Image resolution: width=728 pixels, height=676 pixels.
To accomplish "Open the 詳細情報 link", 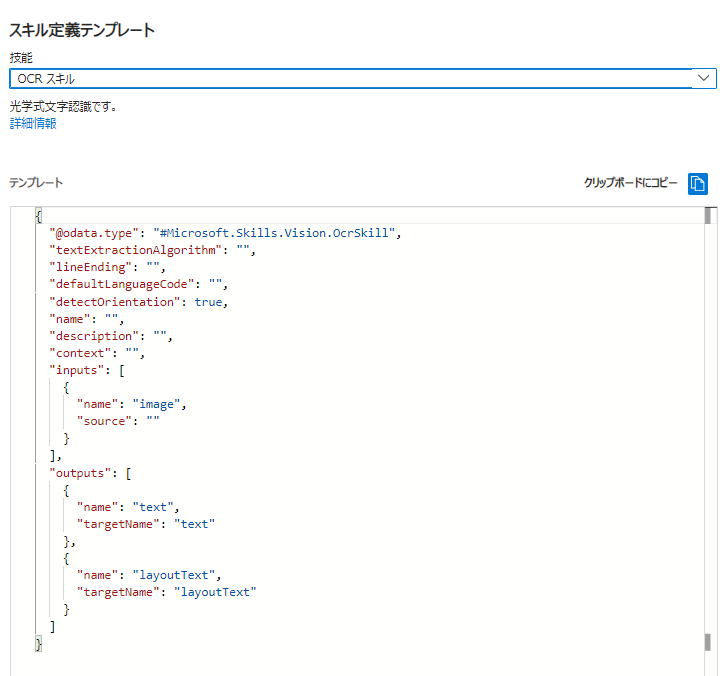I will click(33, 123).
